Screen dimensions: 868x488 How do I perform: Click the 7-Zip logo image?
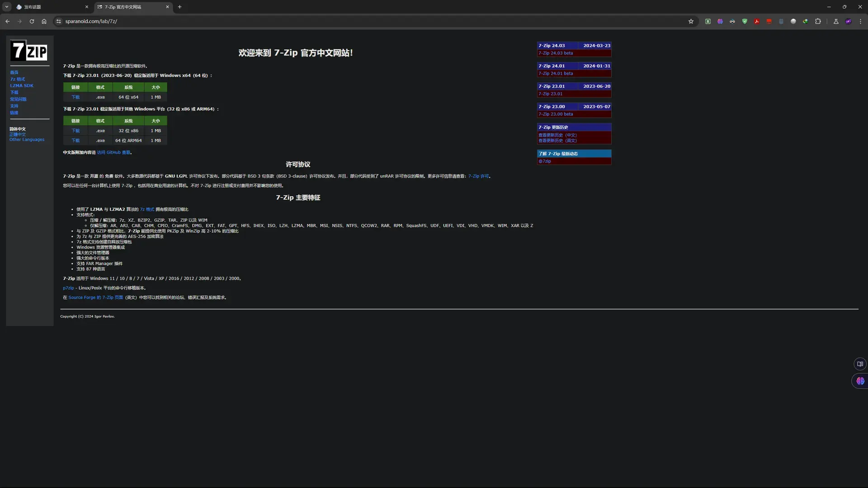tap(29, 51)
